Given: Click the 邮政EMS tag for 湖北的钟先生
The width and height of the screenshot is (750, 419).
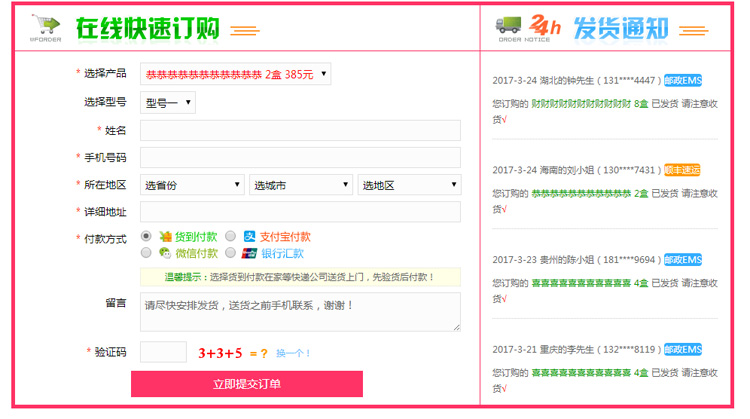Looking at the screenshot, I should tap(683, 80).
